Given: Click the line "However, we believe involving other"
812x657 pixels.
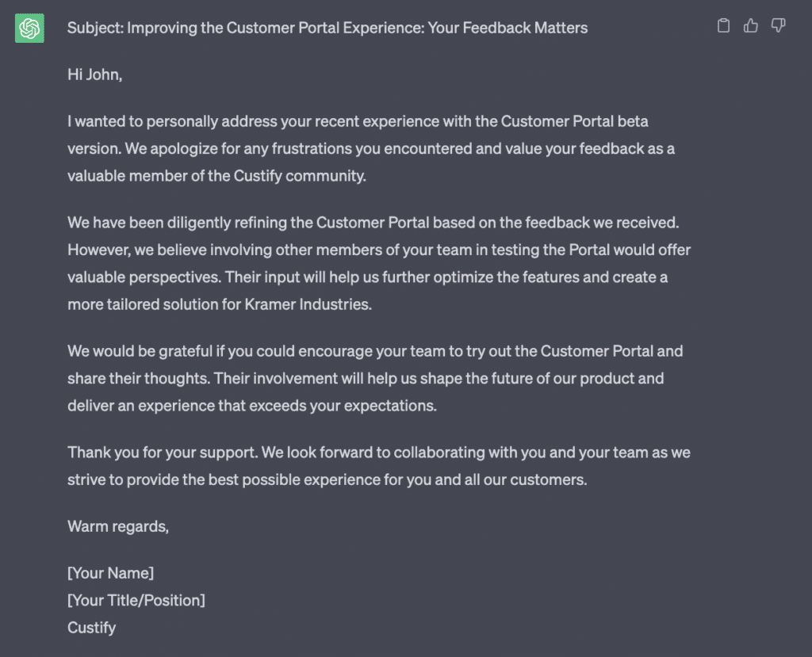Looking at the screenshot, I should (x=379, y=250).
